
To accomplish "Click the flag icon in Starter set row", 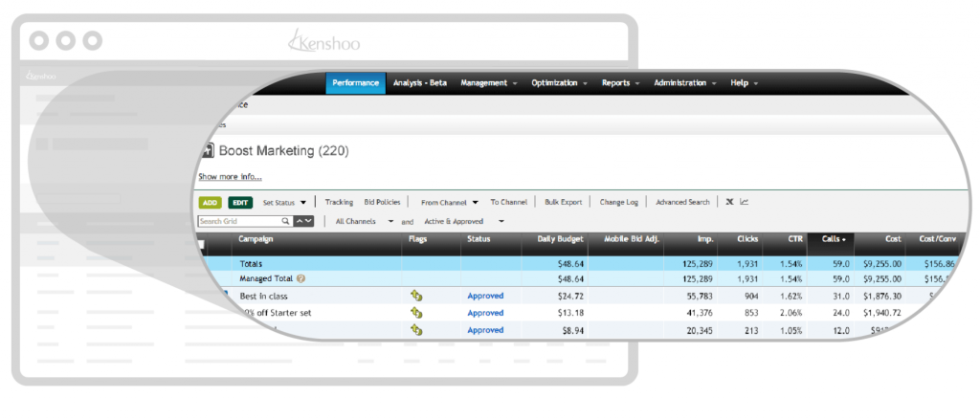I will 416,313.
